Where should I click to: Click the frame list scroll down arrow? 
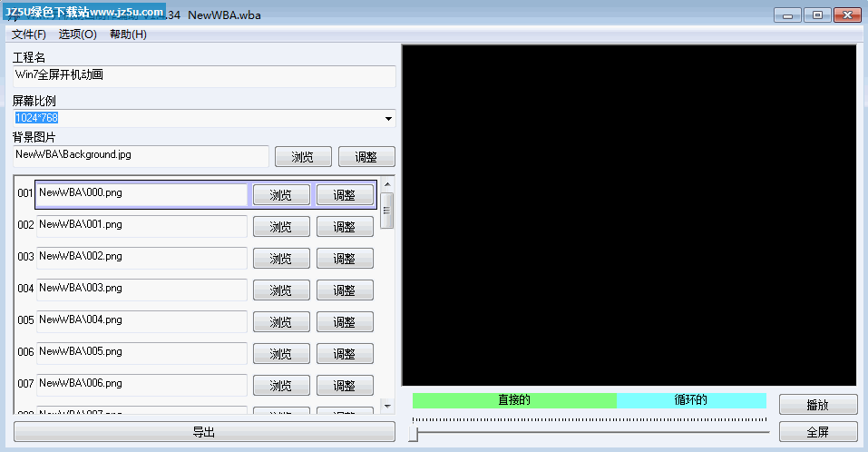pos(387,406)
